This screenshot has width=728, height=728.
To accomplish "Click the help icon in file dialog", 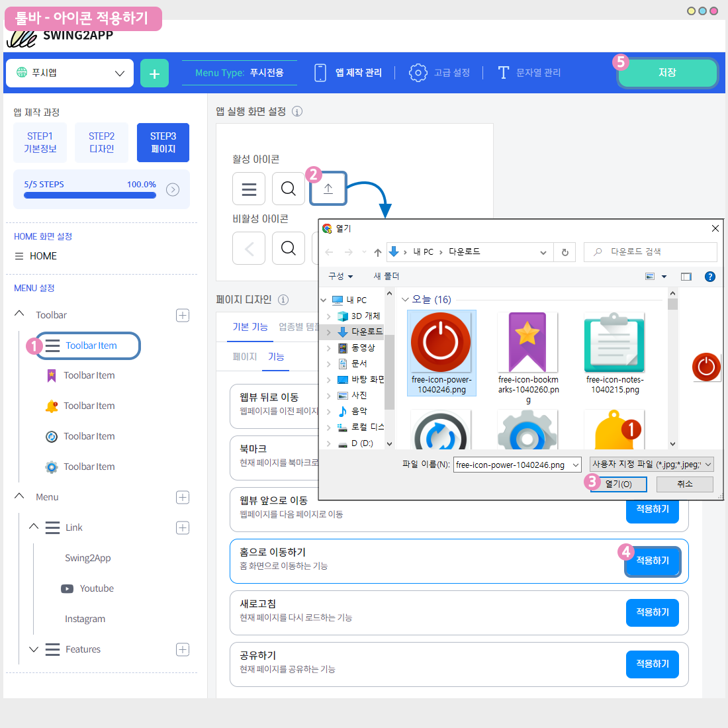I will [709, 277].
